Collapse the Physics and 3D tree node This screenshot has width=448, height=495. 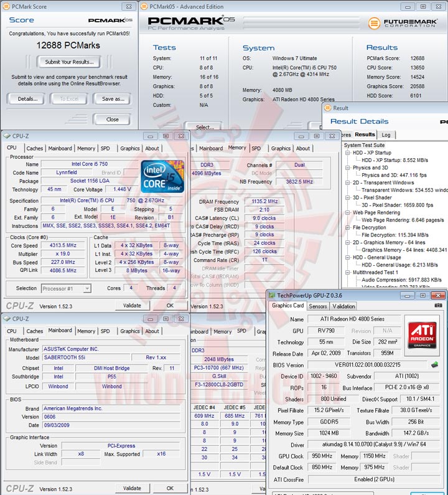click(347, 167)
